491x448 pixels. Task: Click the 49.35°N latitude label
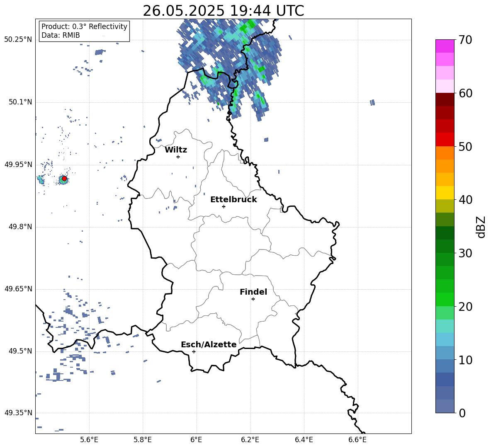(18, 413)
